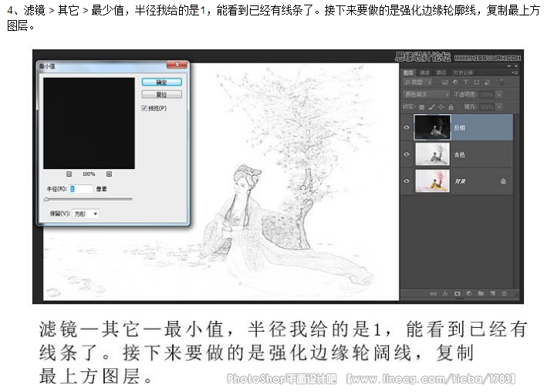
Task: Switch to the 历史记录 history tab
Action: pyautogui.click(x=463, y=73)
